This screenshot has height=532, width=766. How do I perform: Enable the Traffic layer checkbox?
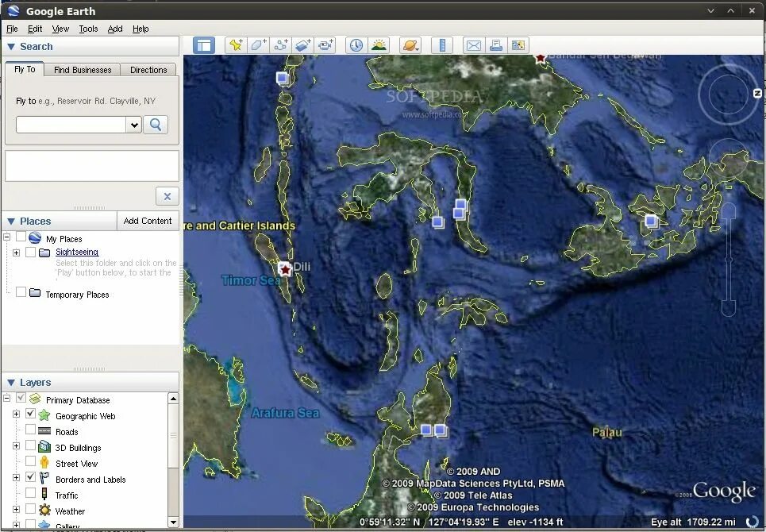(x=30, y=493)
